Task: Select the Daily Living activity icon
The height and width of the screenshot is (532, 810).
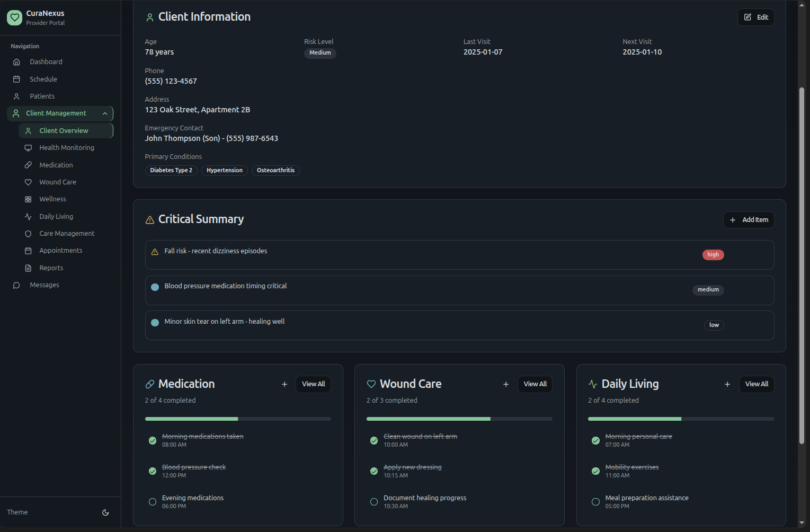Action: [28, 216]
